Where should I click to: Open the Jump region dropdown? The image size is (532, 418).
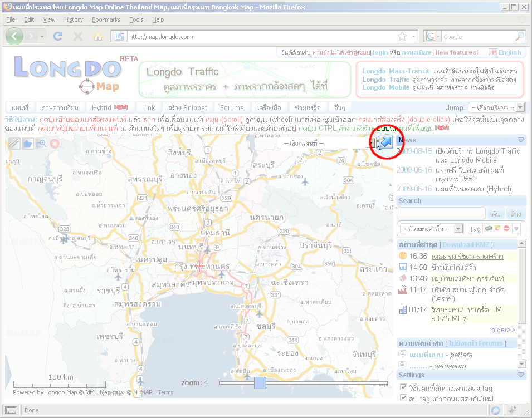coord(497,107)
